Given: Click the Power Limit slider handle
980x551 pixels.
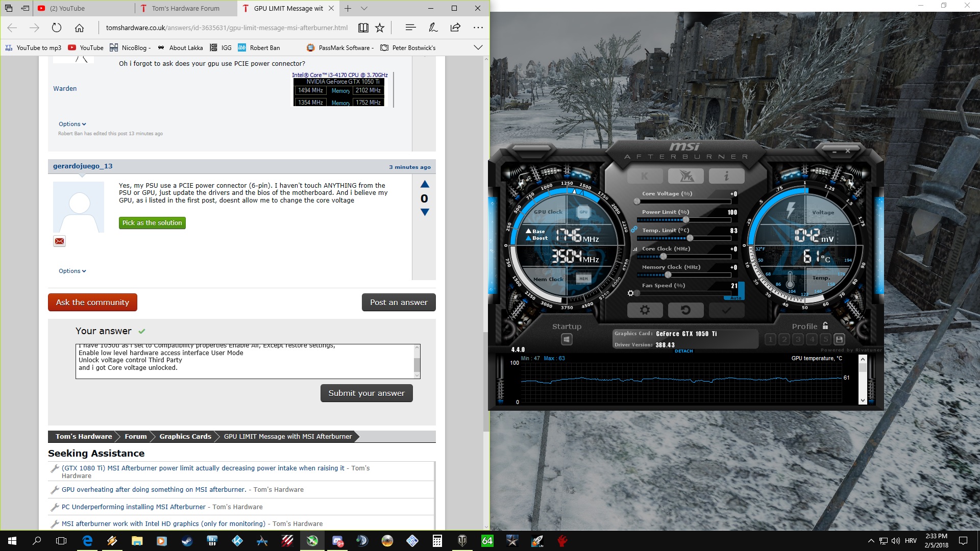Looking at the screenshot, I should [x=685, y=220].
